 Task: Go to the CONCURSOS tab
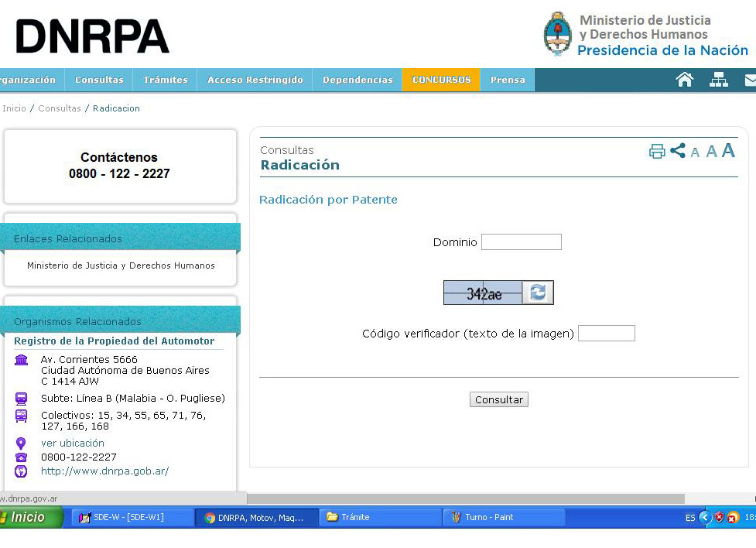point(441,80)
